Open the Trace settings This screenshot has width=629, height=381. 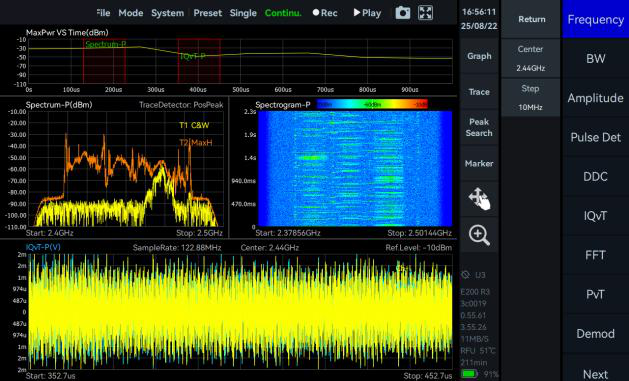(479, 92)
